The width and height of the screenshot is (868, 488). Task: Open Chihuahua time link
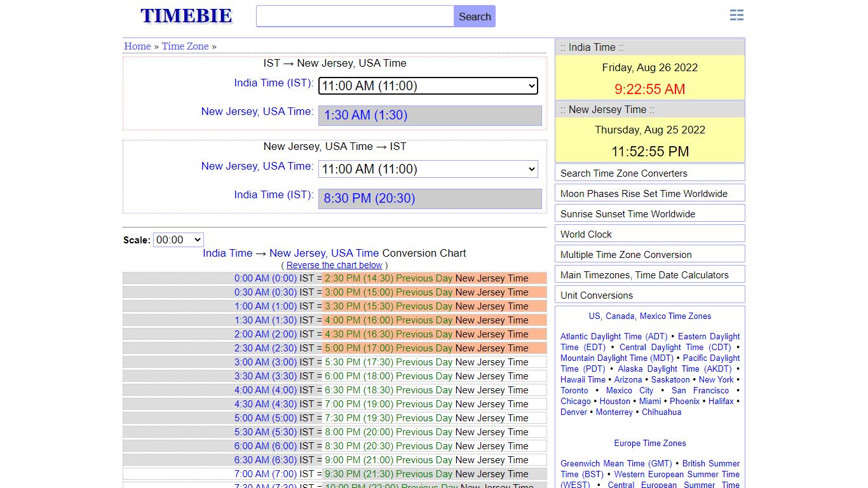tap(661, 412)
